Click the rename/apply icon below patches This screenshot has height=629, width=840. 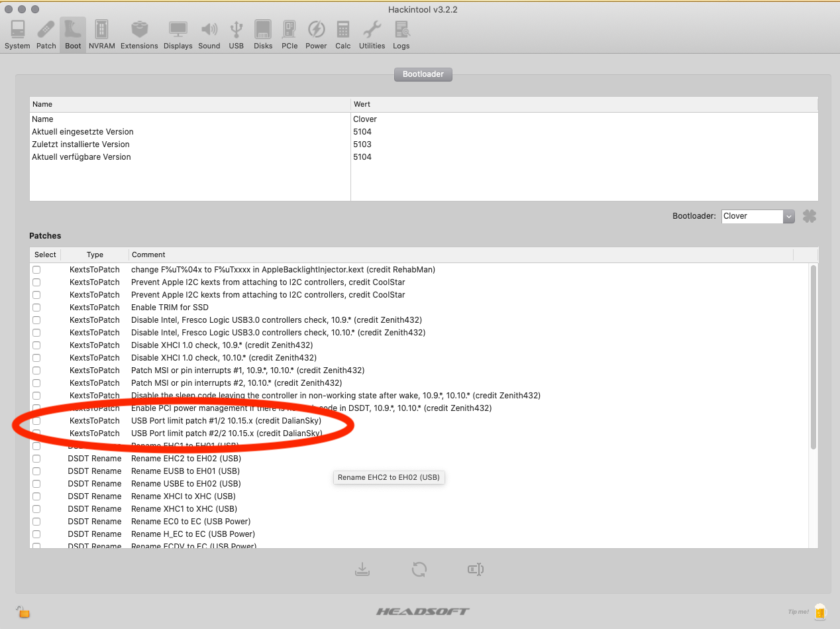(476, 569)
